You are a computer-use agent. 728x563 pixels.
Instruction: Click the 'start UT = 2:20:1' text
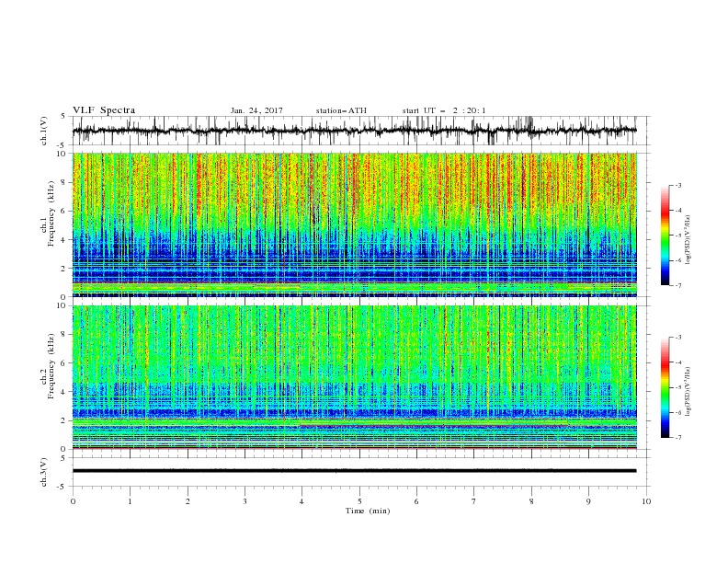(x=444, y=110)
